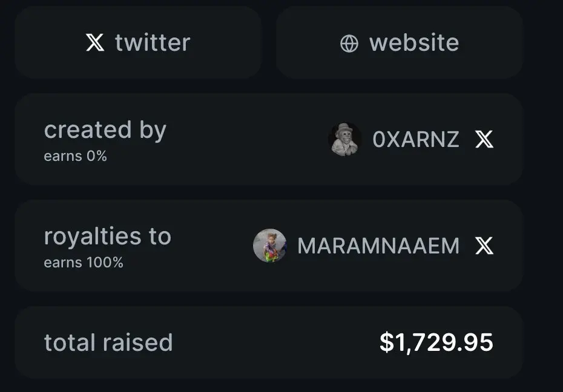Screen dimensions: 563x392
Task: Click the 'created by' label
Action: coord(105,130)
